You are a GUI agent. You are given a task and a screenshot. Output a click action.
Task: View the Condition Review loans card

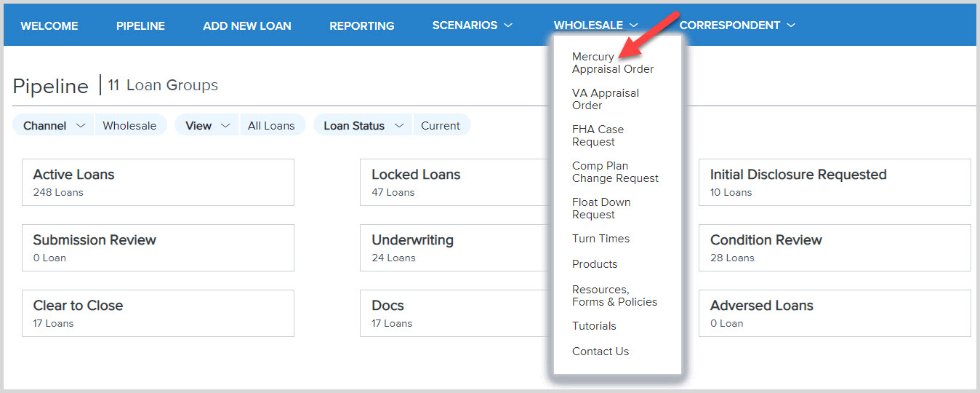tap(834, 247)
